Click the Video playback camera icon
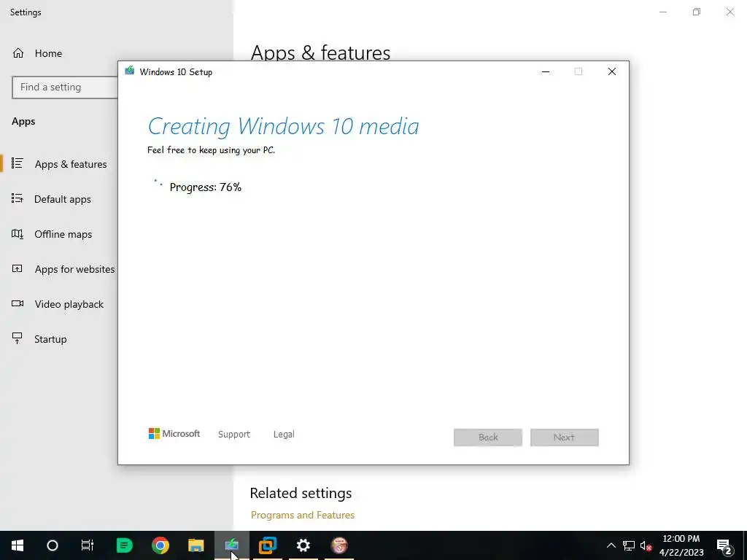Viewport: 747px width, 560px height. pyautogui.click(x=18, y=303)
